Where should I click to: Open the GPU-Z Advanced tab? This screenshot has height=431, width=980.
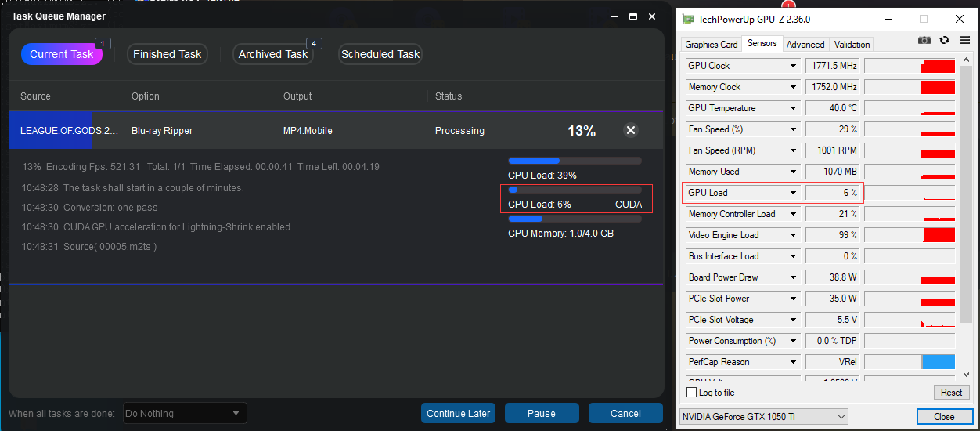(x=805, y=45)
